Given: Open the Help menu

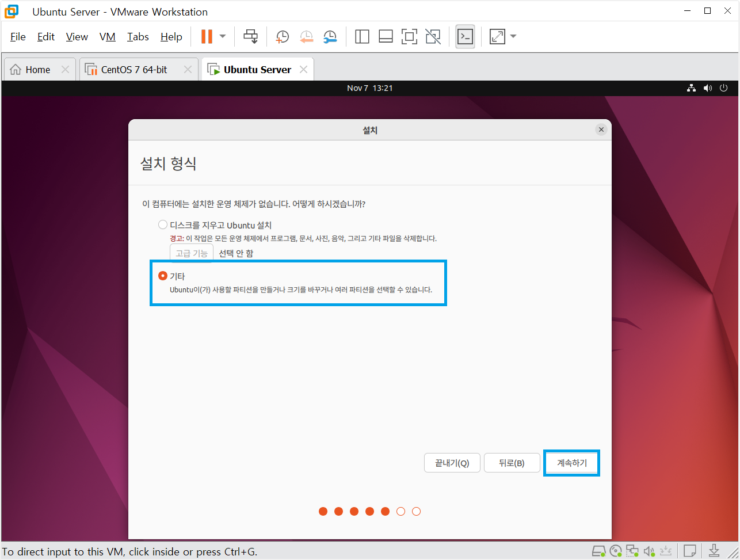Looking at the screenshot, I should [171, 37].
